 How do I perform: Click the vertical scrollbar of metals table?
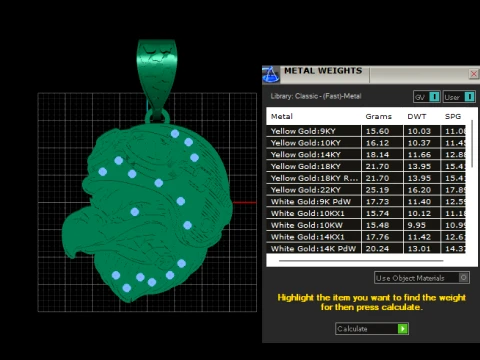(x=472, y=143)
